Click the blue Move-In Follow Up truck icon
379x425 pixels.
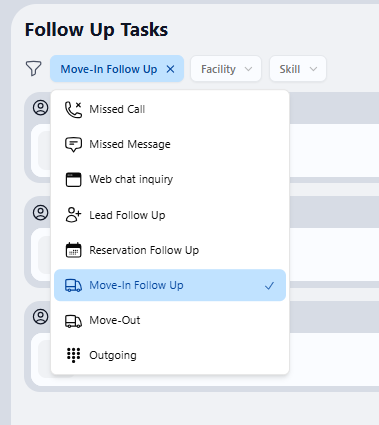[x=73, y=286]
